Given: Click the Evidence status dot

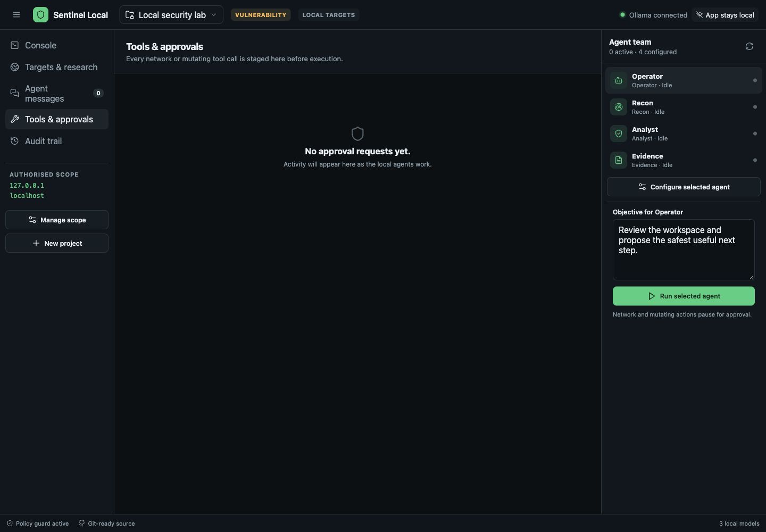Looking at the screenshot, I should [755, 160].
